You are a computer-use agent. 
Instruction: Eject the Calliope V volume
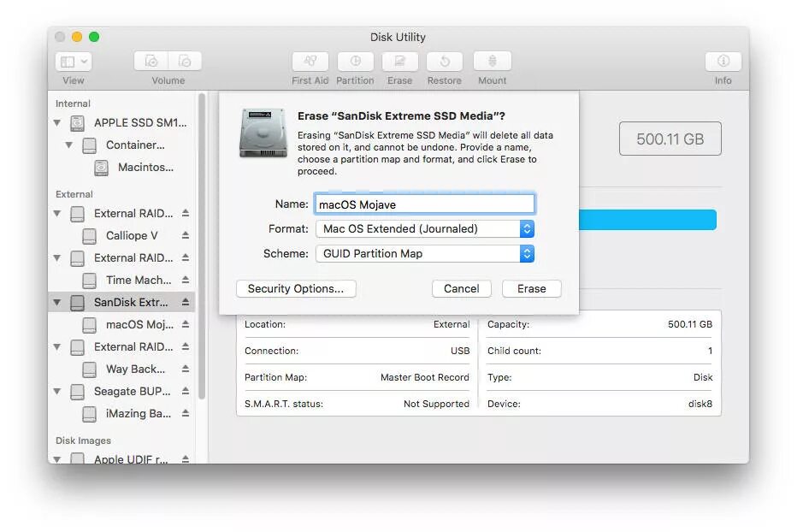(186, 235)
